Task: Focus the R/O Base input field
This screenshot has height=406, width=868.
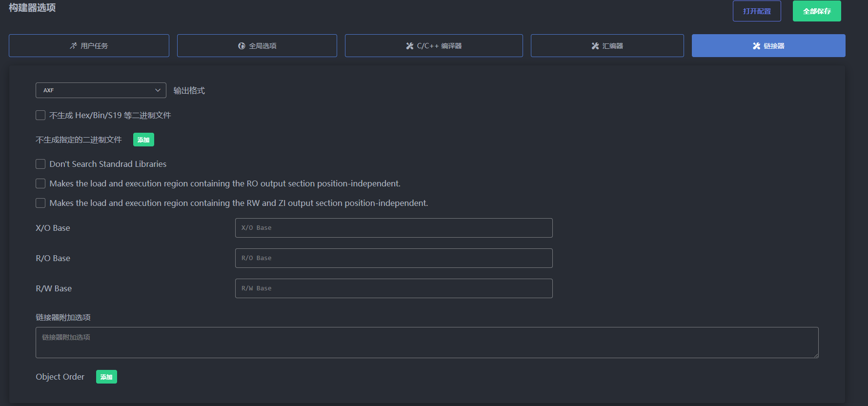Action: click(394, 258)
